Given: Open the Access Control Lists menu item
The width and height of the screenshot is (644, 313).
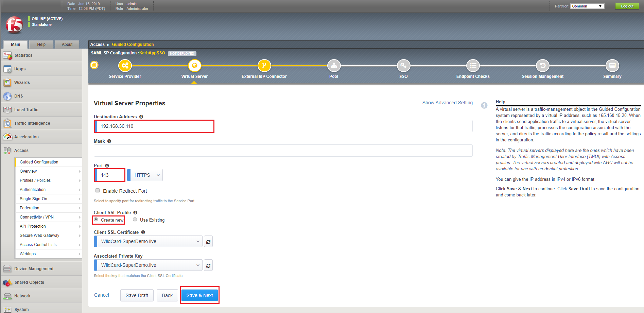Looking at the screenshot, I should click(x=49, y=245).
